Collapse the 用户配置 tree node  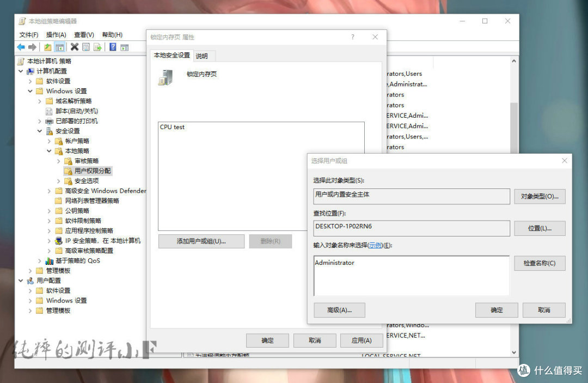click(x=21, y=281)
